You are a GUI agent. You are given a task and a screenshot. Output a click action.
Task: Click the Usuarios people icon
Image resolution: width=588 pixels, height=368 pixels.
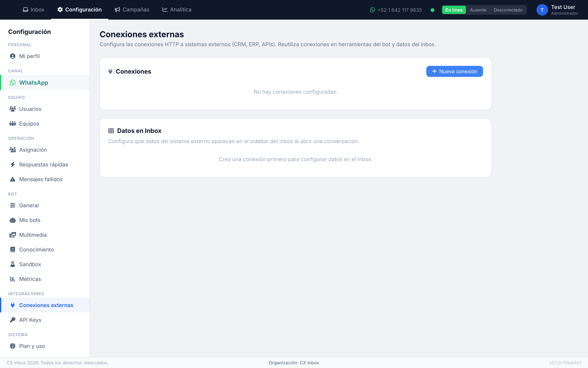coord(13,109)
